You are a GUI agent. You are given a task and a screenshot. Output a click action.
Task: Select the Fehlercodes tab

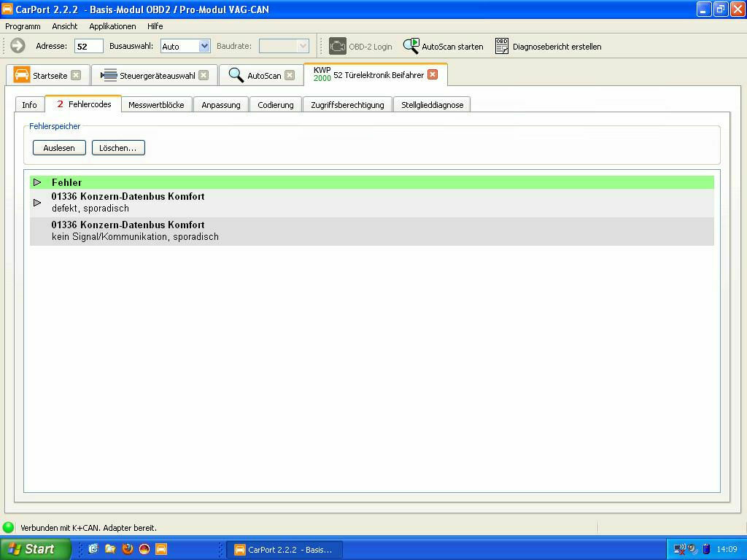[x=83, y=104]
